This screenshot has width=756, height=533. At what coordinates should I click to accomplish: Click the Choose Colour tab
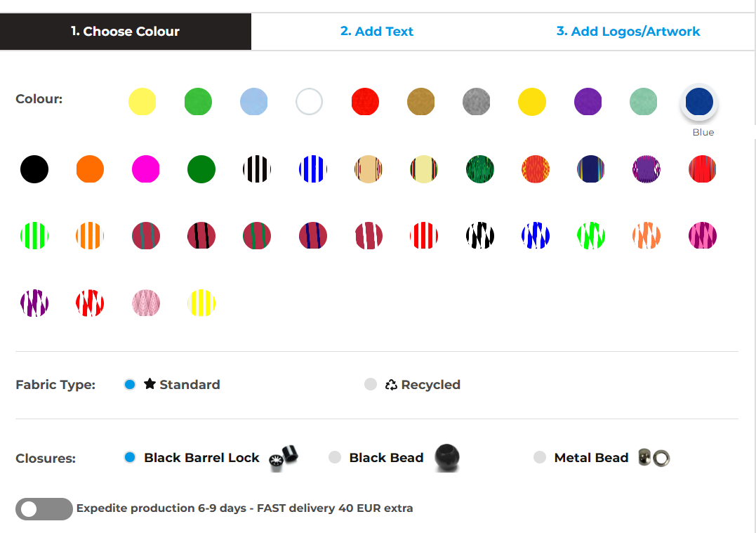tap(125, 32)
